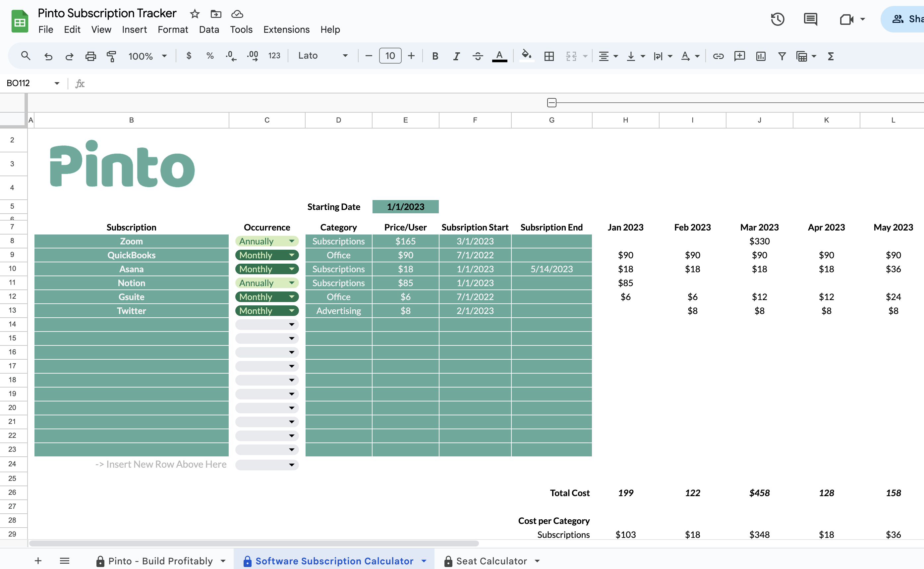Decrease decimal places icon

(x=231, y=56)
